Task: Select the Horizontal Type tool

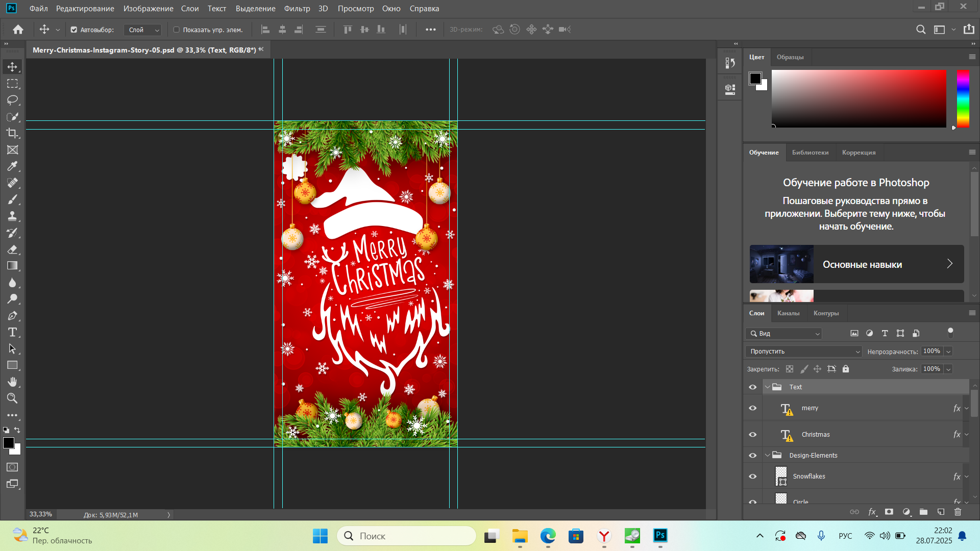Action: coord(12,333)
